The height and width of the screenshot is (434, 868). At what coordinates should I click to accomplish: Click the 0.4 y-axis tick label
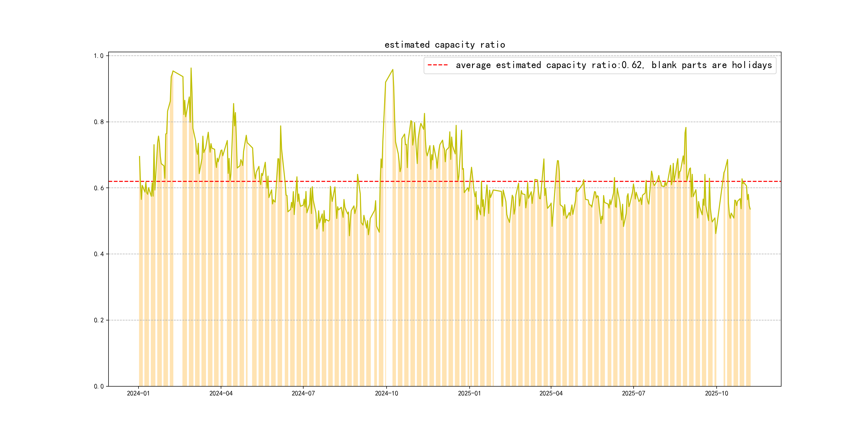[98, 254]
